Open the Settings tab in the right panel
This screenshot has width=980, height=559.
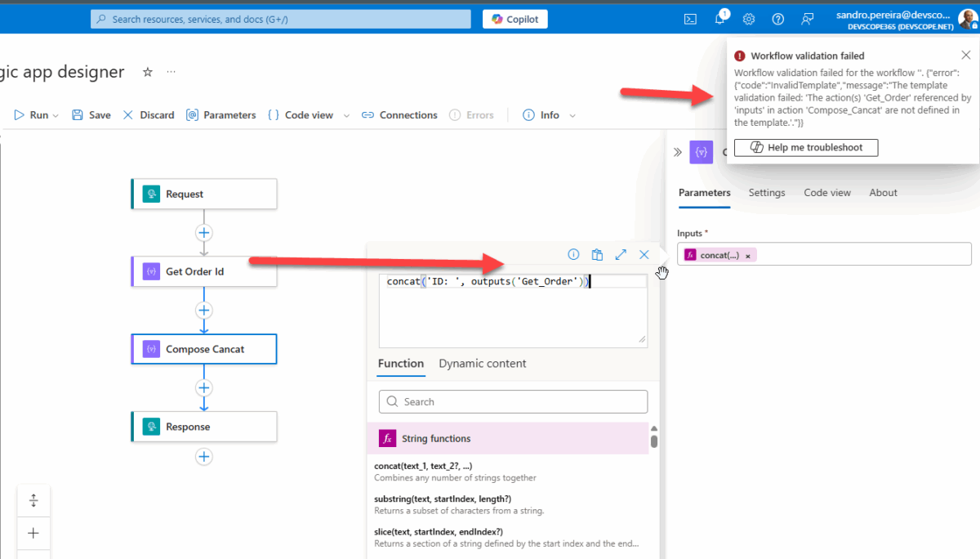point(766,192)
